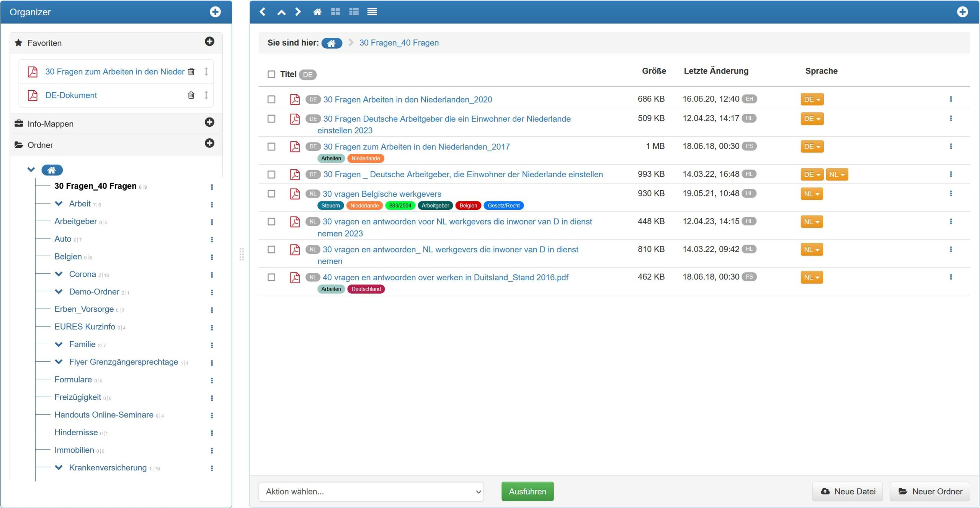
Task: Click the Neue Datei button
Action: [848, 492]
